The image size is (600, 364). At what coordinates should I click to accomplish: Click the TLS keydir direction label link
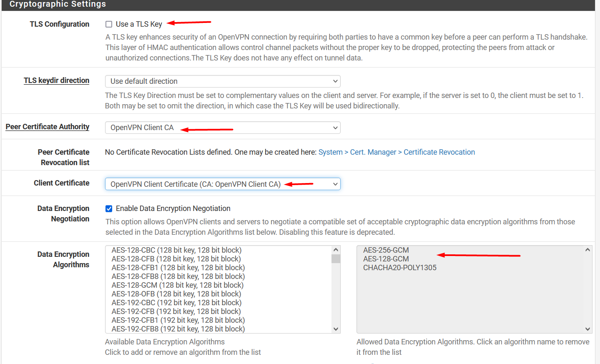pos(56,80)
